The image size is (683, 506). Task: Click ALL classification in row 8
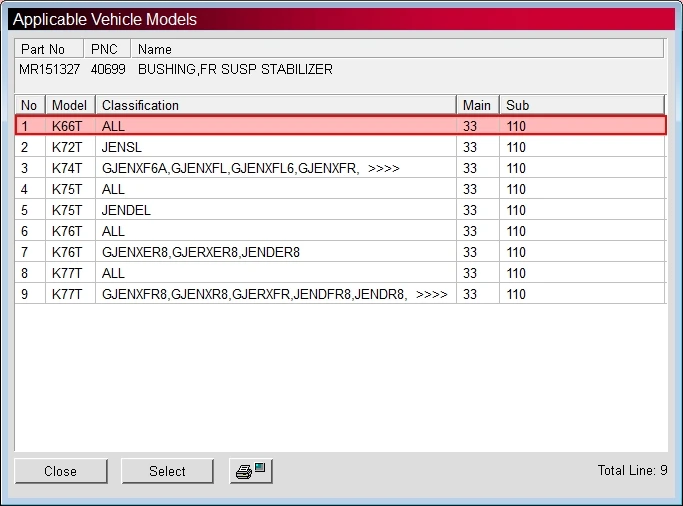point(113,273)
